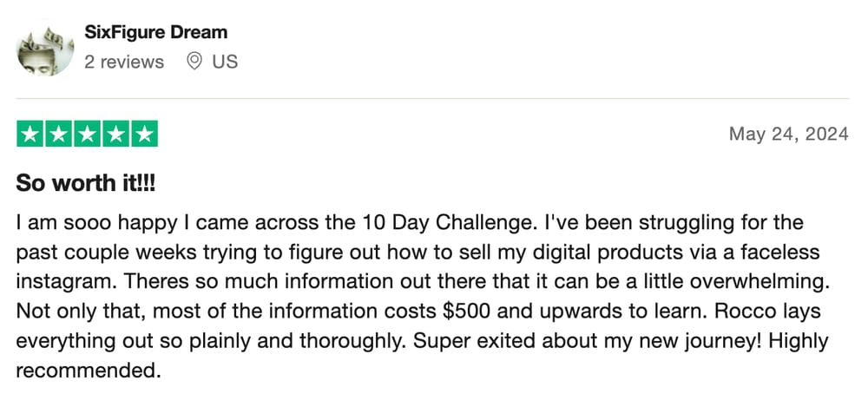Click the review date May 24, 2024
Screen dimensions: 868x394
coord(788,134)
